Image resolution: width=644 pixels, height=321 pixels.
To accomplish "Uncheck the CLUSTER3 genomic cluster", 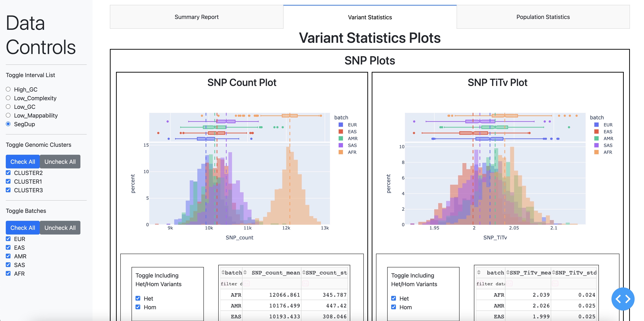I will [8, 190].
